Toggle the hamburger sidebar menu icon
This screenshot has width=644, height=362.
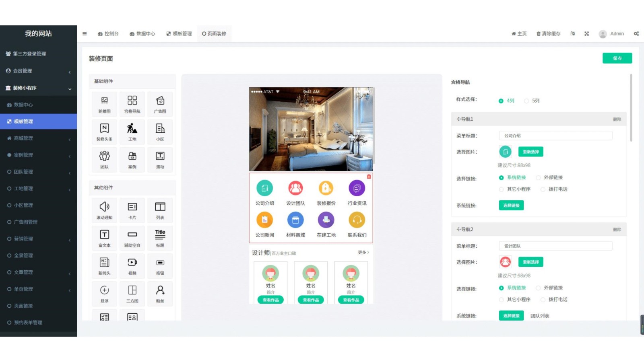pos(85,34)
